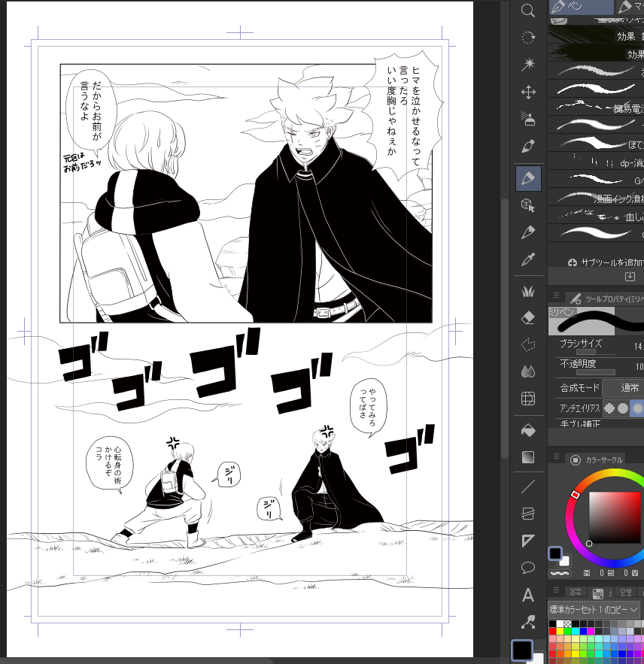Screen dimensions: 644x664
Task: Choose the highlighted anti-aliasing option
Action: 636,408
